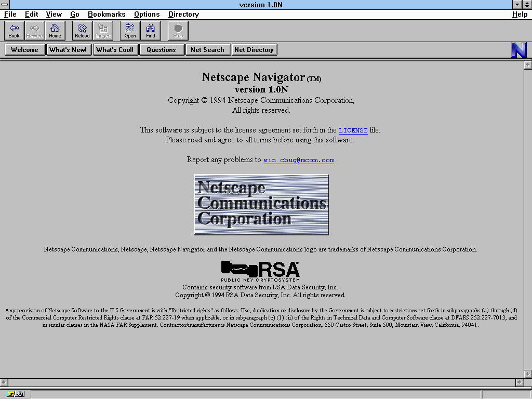Open the Directory menu
This screenshot has width=532, height=399.
coord(183,15)
